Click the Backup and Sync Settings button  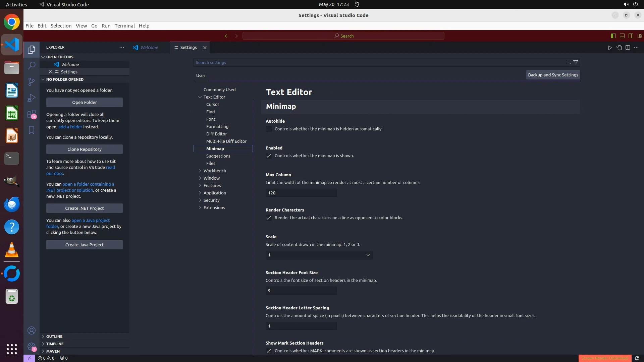tap(553, 75)
